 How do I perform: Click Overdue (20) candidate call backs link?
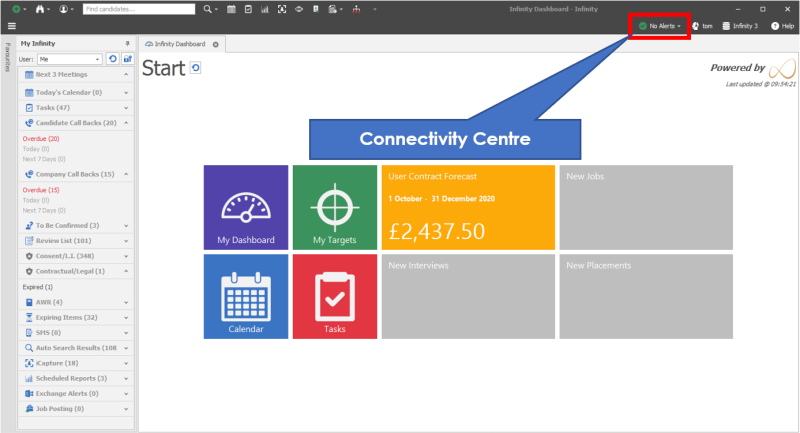coord(41,138)
